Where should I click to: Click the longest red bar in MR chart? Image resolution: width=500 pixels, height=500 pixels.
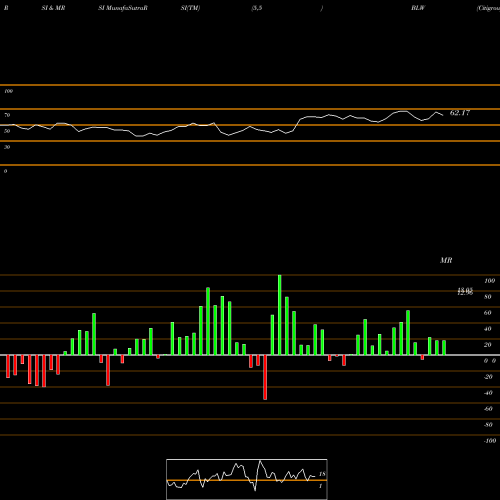[x=265, y=377]
